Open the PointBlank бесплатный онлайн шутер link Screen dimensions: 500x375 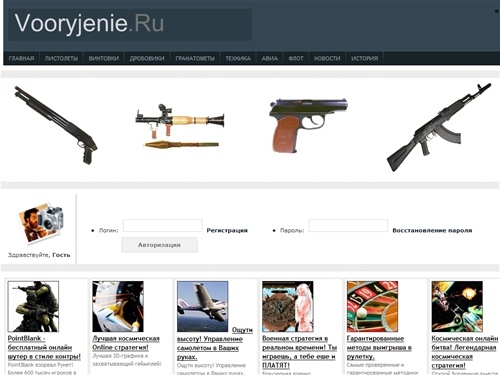click(44, 347)
